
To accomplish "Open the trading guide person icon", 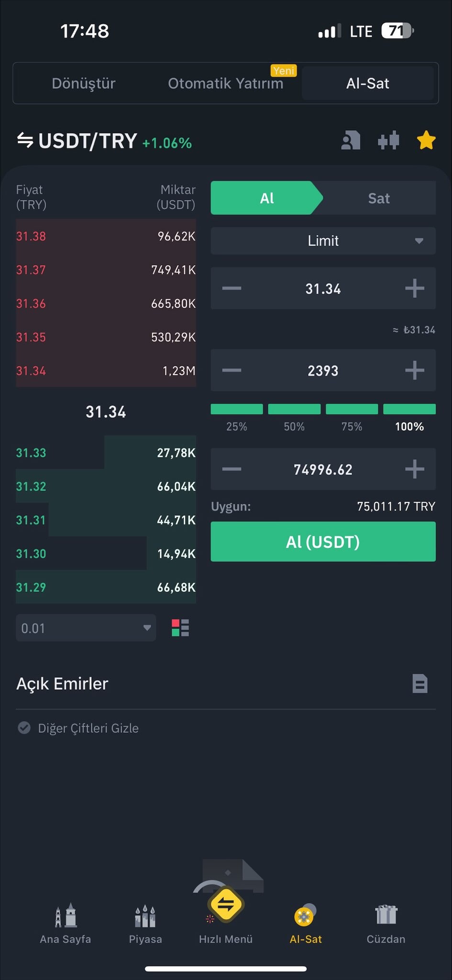I will point(351,141).
